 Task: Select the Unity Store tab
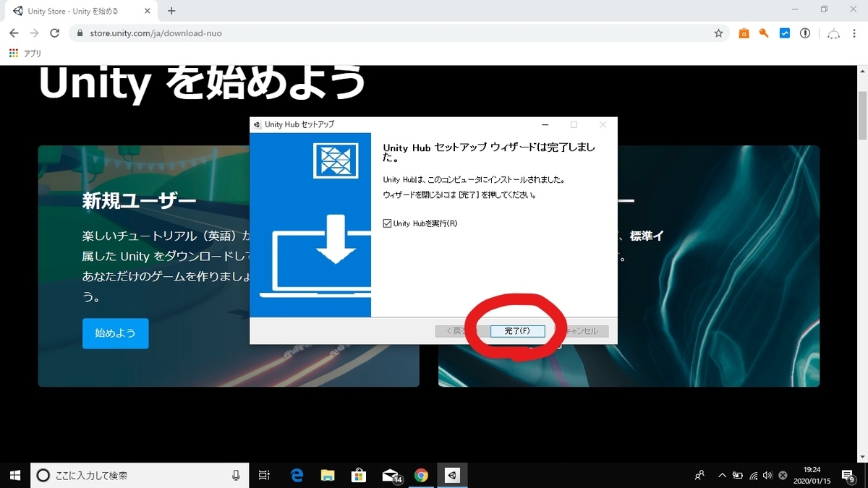click(x=81, y=11)
